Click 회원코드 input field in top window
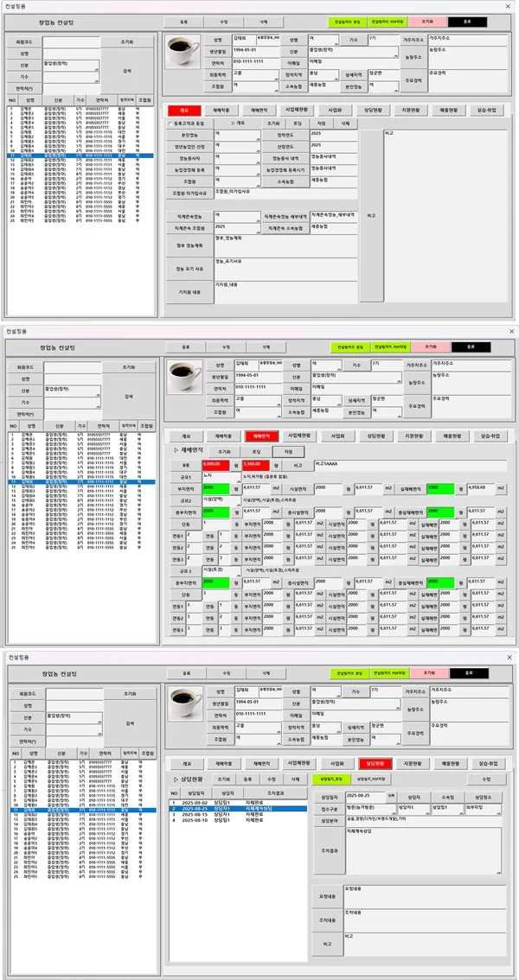This screenshot has height=980, width=519. point(71,42)
